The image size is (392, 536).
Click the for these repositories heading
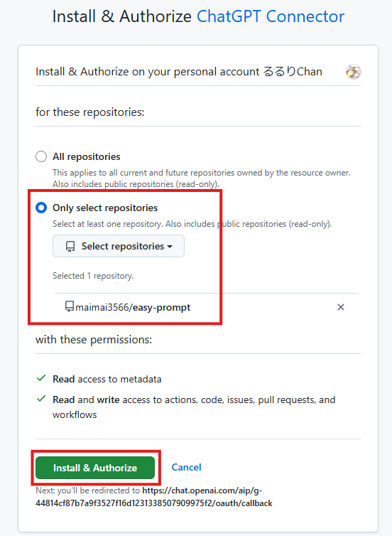click(x=89, y=112)
